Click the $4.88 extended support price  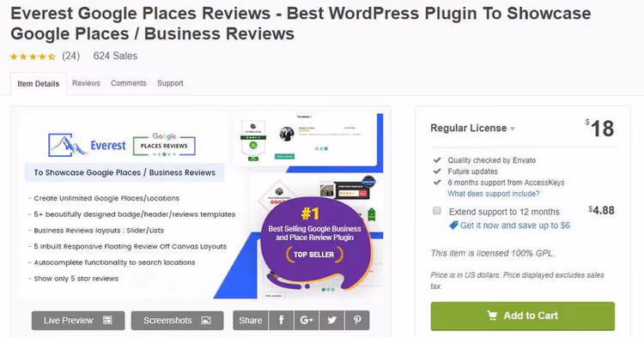pos(601,210)
